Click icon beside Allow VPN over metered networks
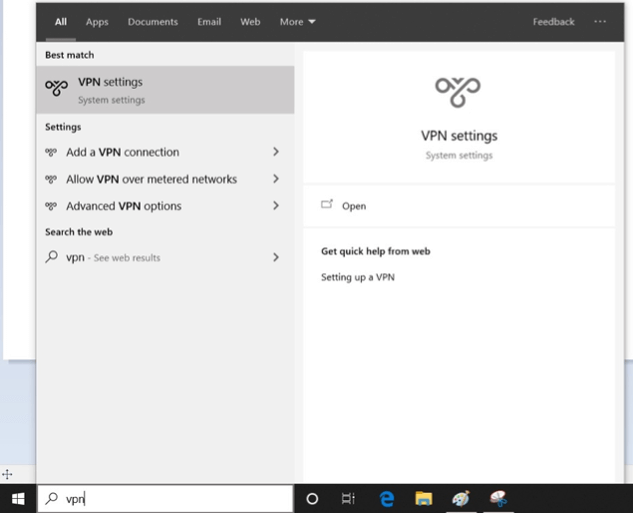 pos(51,179)
